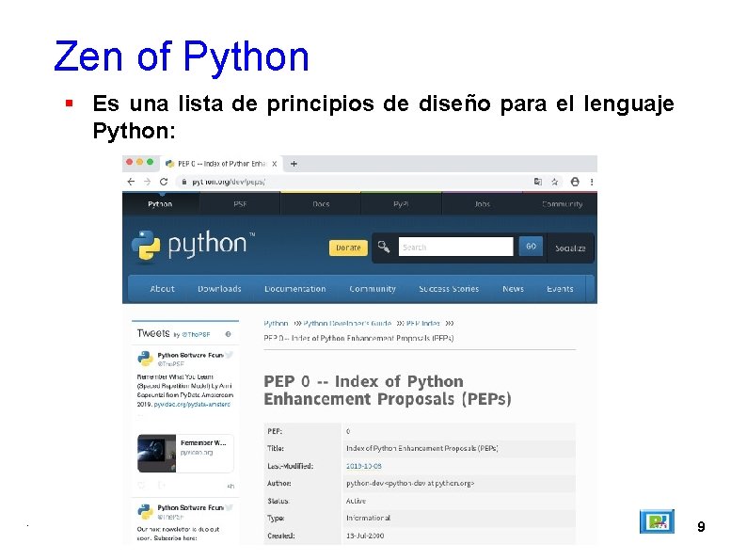Viewport: 747px width, 560px height.
Task: Open the PSF top navigation tab
Action: [x=240, y=204]
